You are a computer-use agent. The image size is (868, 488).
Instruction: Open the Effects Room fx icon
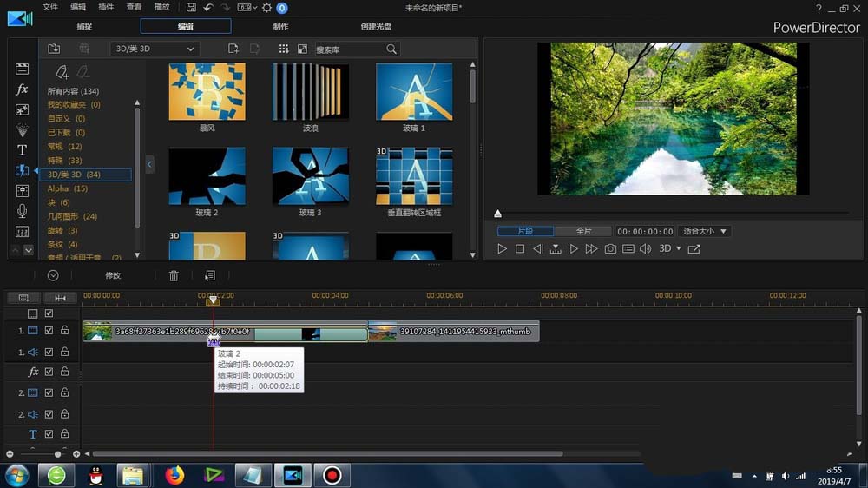pyautogui.click(x=23, y=89)
